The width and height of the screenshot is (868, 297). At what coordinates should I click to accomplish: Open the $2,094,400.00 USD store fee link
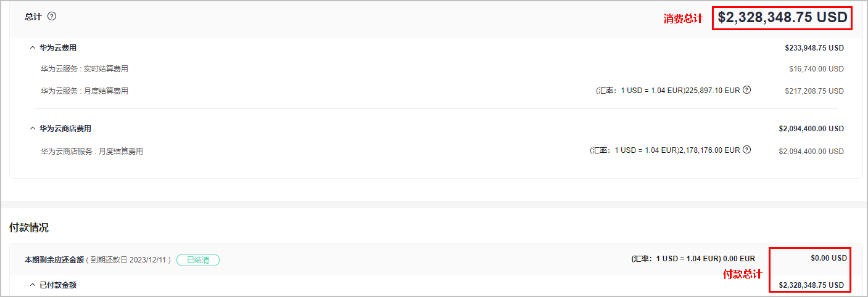click(x=811, y=151)
